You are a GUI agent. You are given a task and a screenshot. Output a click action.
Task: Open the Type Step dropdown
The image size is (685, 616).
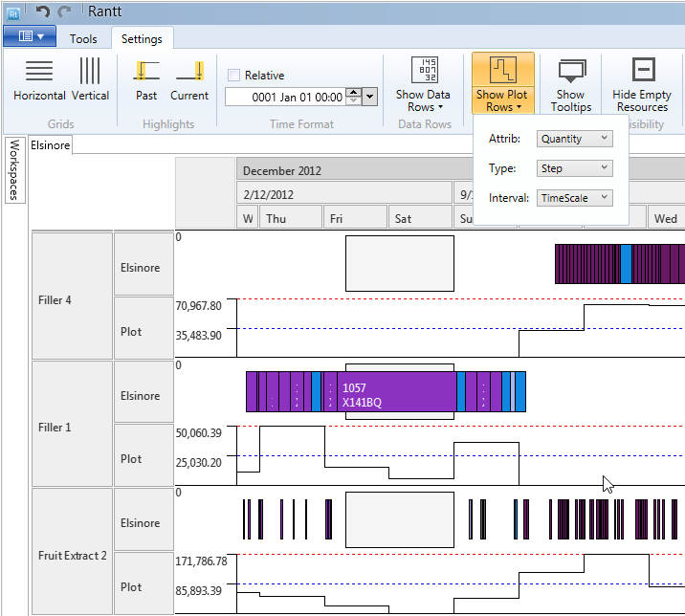tap(573, 168)
